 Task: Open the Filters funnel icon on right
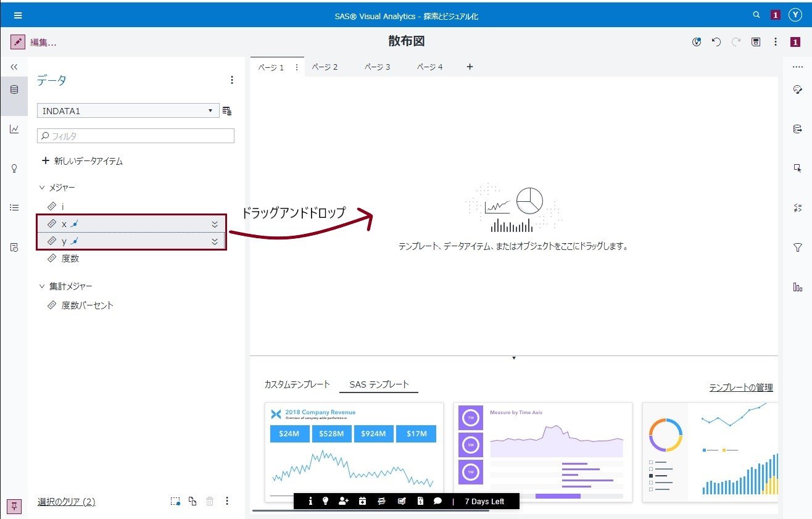[797, 247]
